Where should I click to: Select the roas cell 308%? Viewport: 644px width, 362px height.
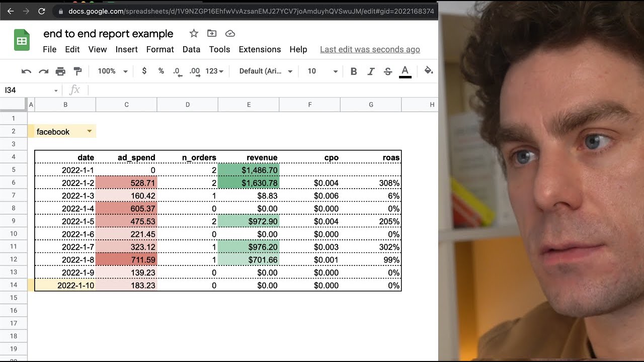[371, 183]
